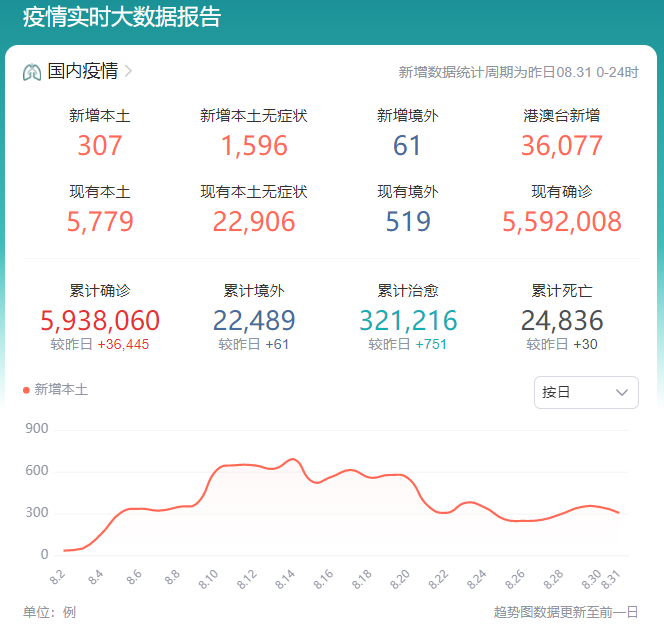Screen dimensions: 664x630
Task: Click the 趋势图数据更新至前一日 footnote
Action: [x=566, y=612]
